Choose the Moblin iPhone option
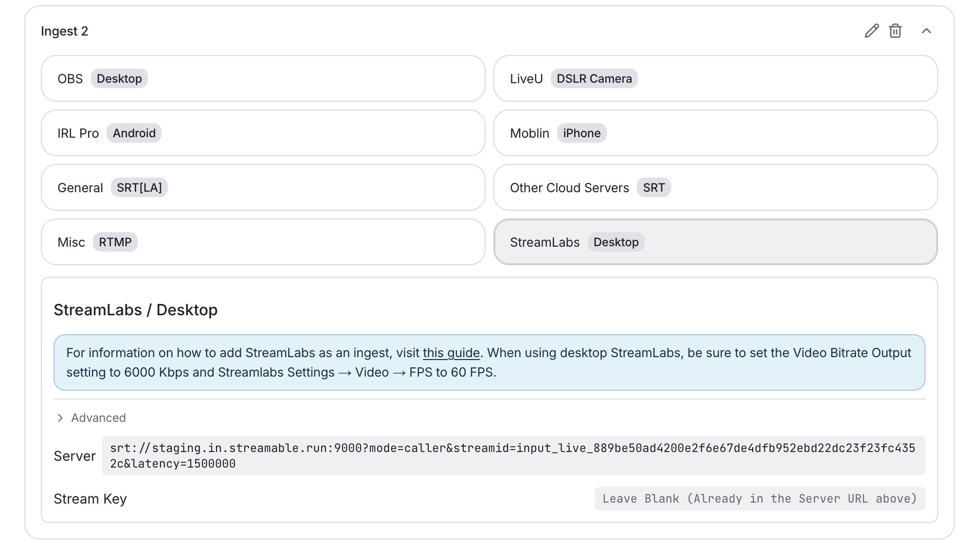Image resolution: width=980 pixels, height=543 pixels. pos(716,133)
